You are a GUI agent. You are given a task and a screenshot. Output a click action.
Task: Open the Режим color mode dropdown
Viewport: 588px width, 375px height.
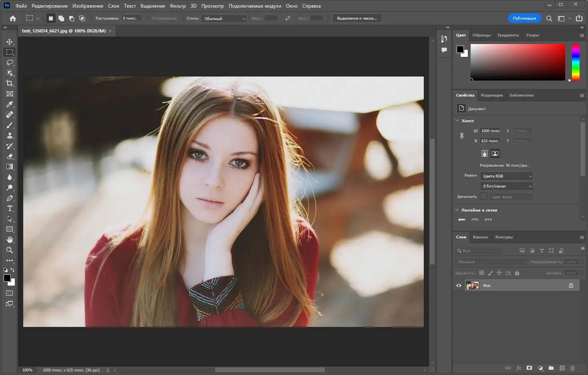coord(506,176)
